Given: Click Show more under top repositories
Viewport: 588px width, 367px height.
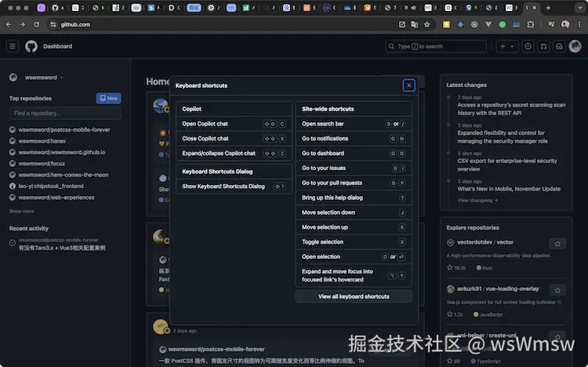Looking at the screenshot, I should click(x=21, y=211).
